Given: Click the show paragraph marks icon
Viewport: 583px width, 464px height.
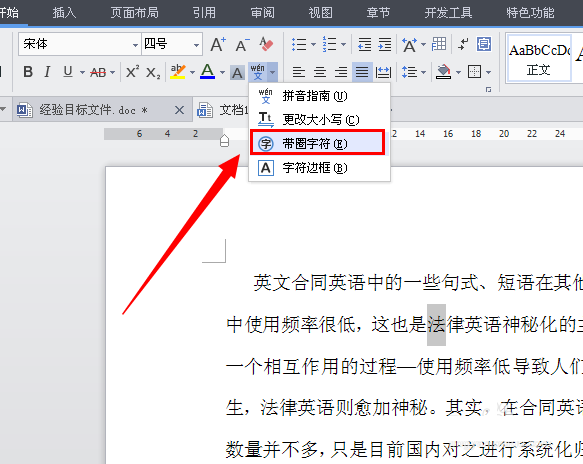Looking at the screenshot, I should pos(463,44).
